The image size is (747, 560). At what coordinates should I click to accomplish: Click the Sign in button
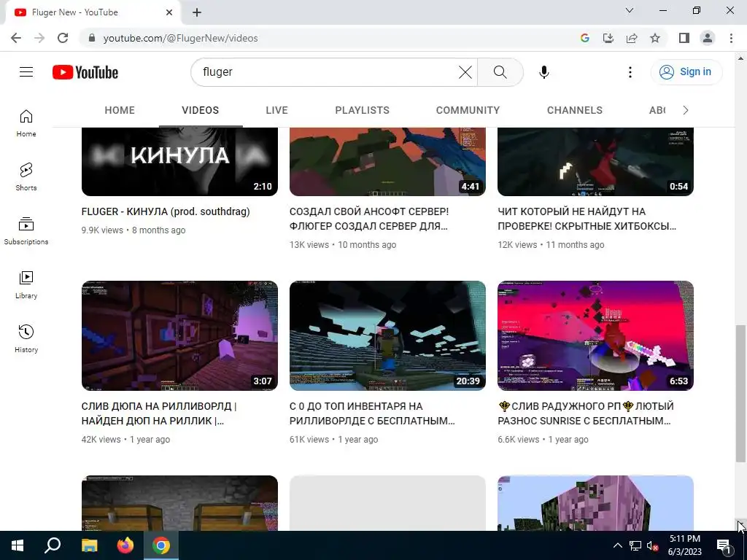[686, 72]
